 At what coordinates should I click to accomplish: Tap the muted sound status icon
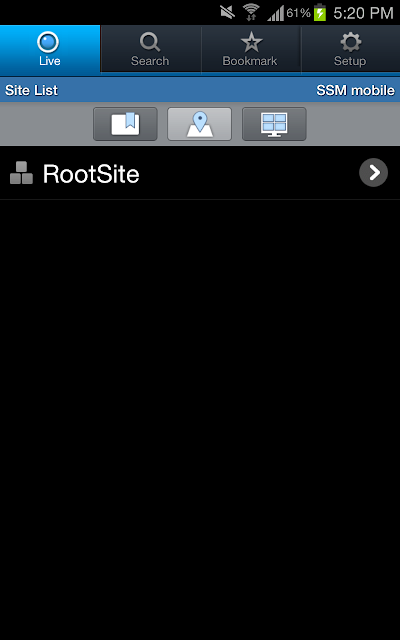(x=228, y=12)
